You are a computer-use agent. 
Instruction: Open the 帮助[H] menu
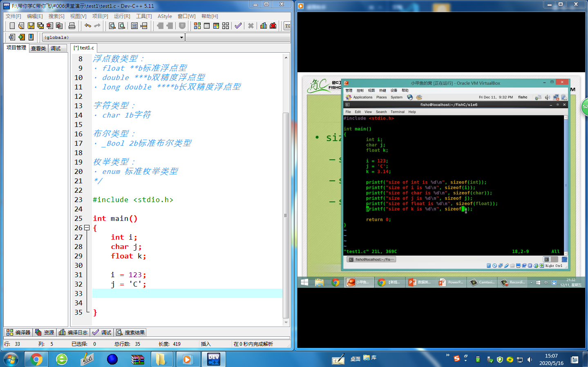210,16
